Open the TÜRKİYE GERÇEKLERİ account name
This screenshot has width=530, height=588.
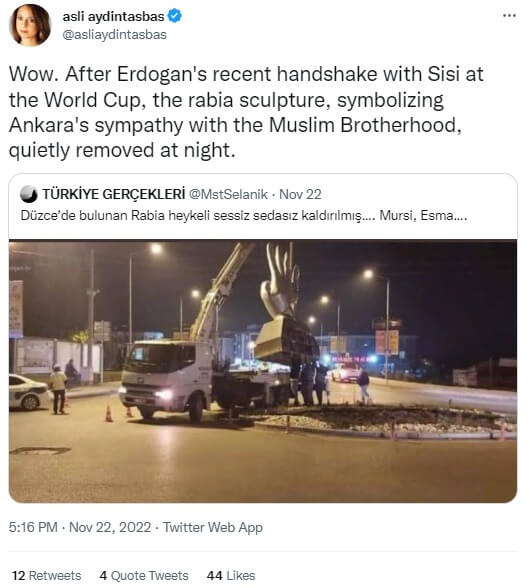(114, 194)
